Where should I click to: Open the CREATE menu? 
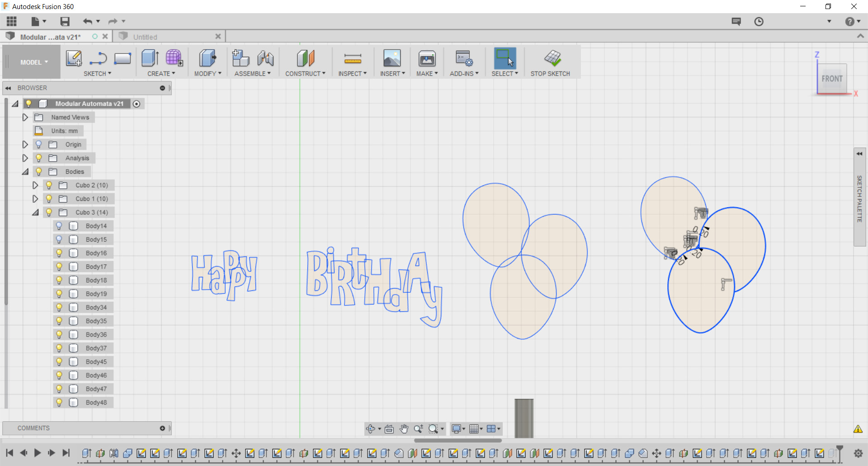161,73
